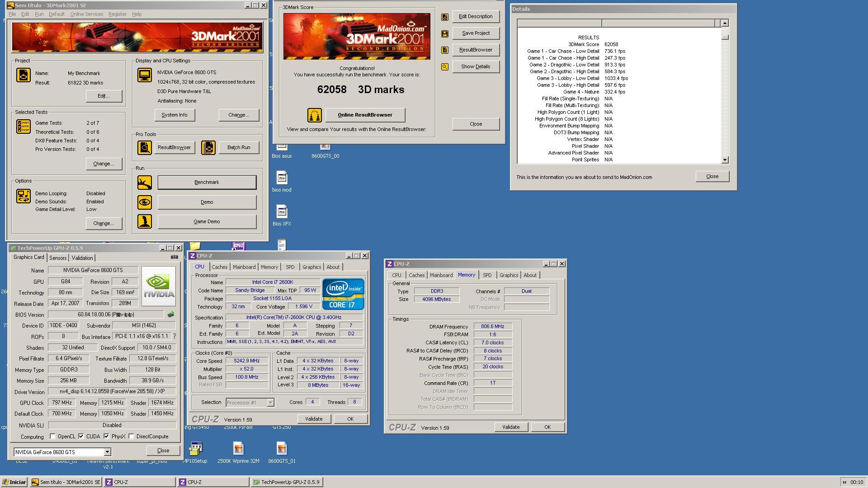This screenshot has width=868, height=488.
Task: Toggle the PhysX checkbox in GPU-Z
Action: [x=106, y=436]
